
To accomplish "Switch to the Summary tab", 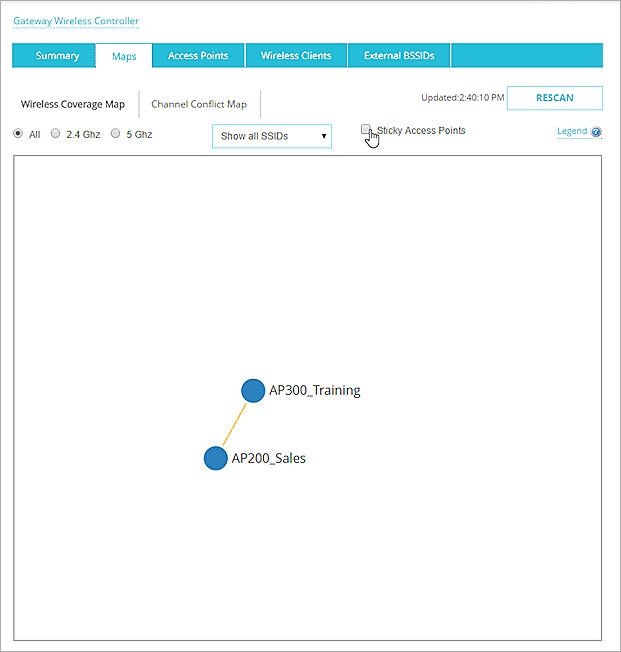I will pos(54,55).
